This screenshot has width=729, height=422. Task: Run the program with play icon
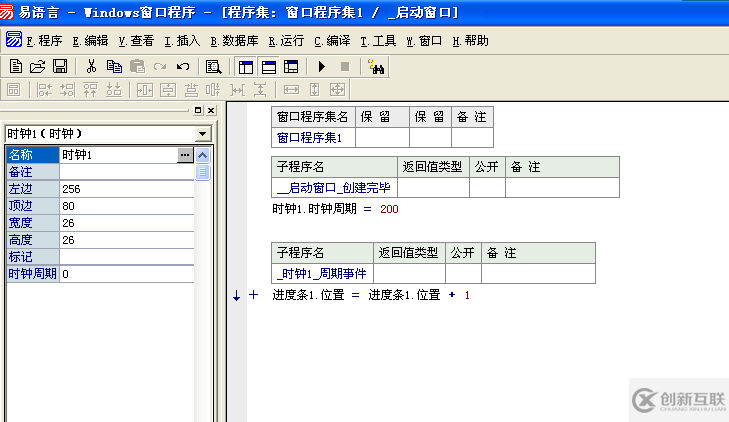[322, 66]
